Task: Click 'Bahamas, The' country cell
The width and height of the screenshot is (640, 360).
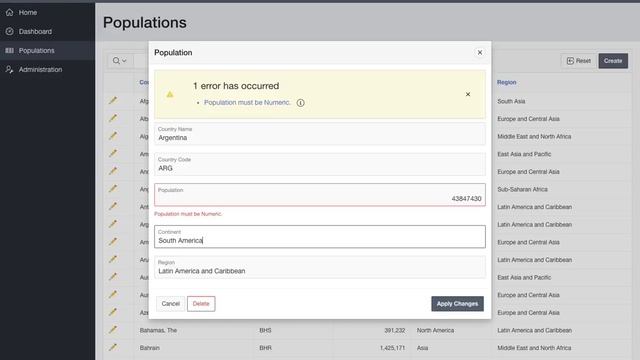Action: point(158,330)
